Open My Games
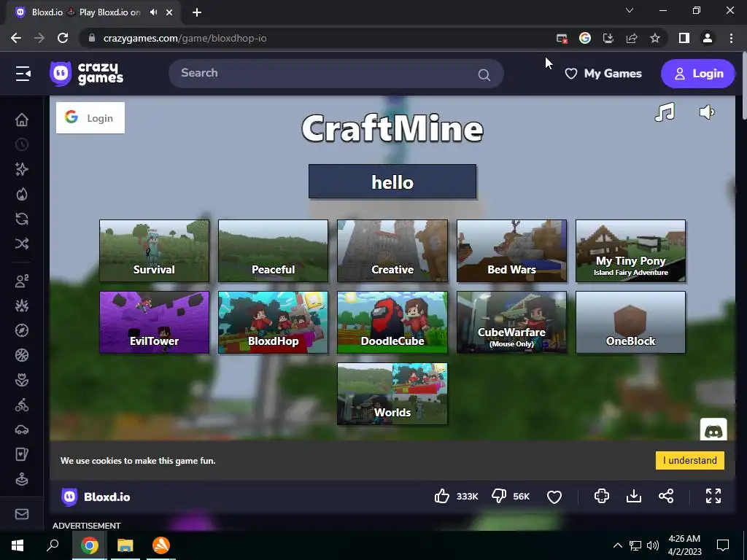747x560 pixels. pyautogui.click(x=603, y=74)
